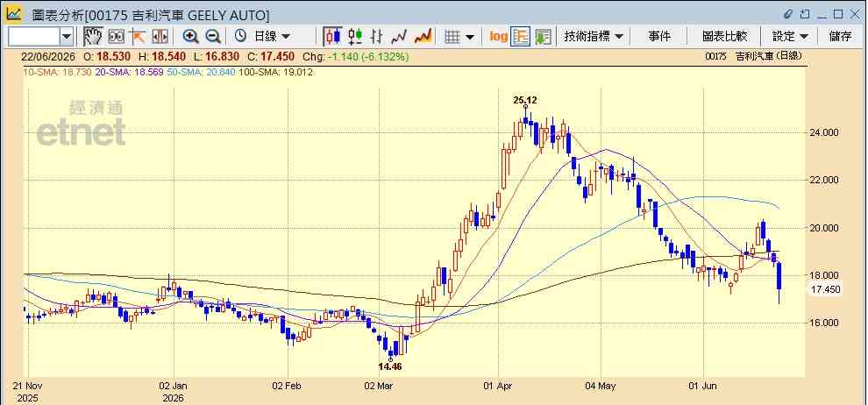Image resolution: width=868 pixels, height=405 pixels.
Task: Open 圖表比較 chart comparison
Action: tap(724, 37)
